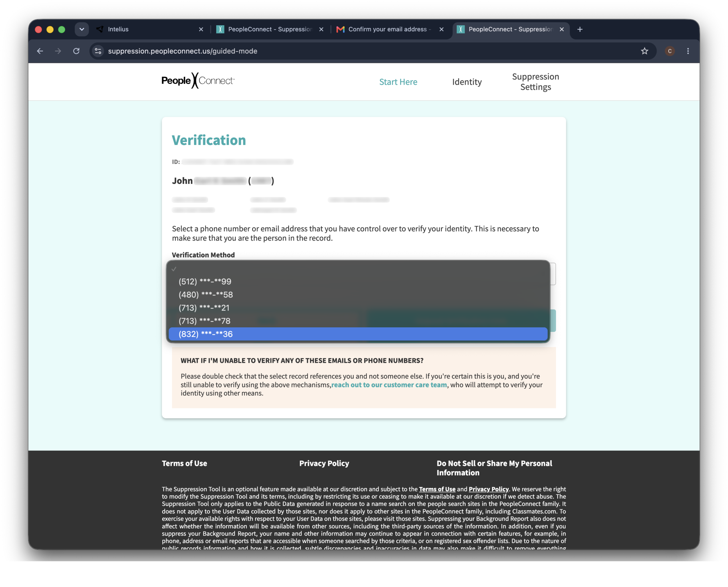Image resolution: width=728 pixels, height=587 pixels.
Task: Click the PeopleConnect logo
Action: (198, 81)
